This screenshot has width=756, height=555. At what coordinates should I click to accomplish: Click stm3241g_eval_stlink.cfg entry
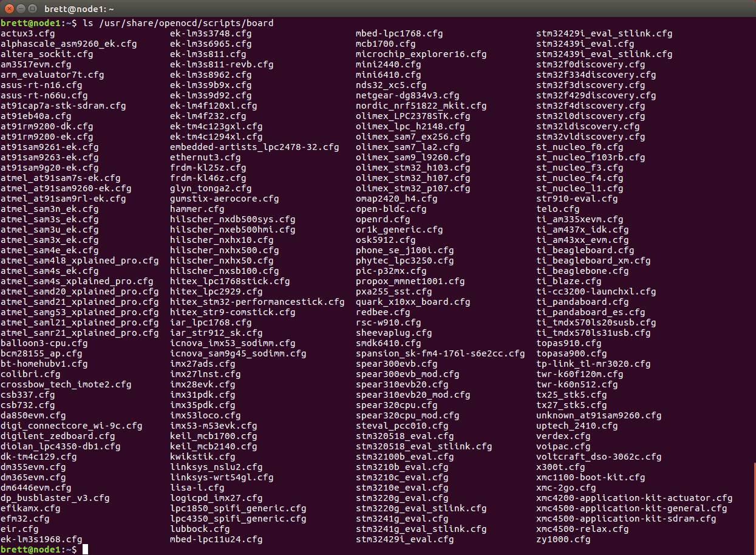pos(421,529)
